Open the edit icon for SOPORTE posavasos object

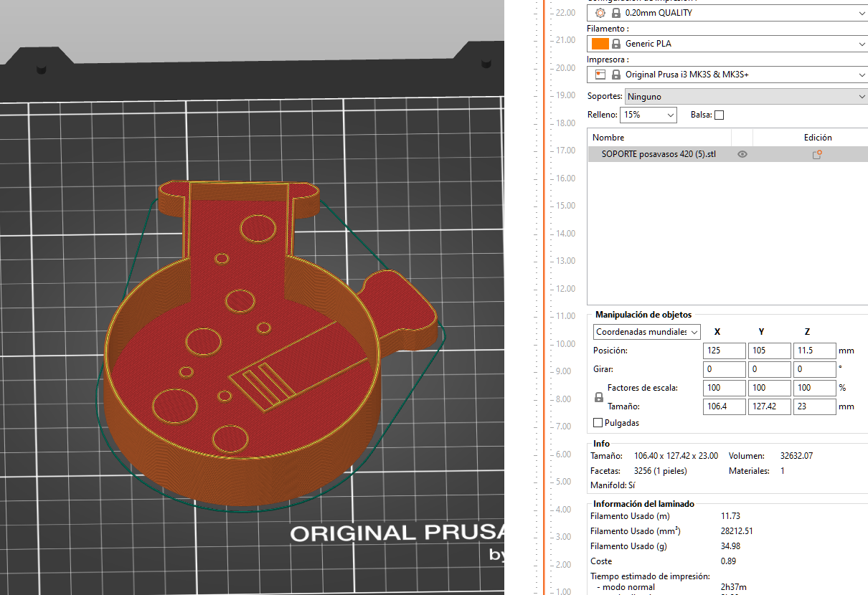coord(816,154)
